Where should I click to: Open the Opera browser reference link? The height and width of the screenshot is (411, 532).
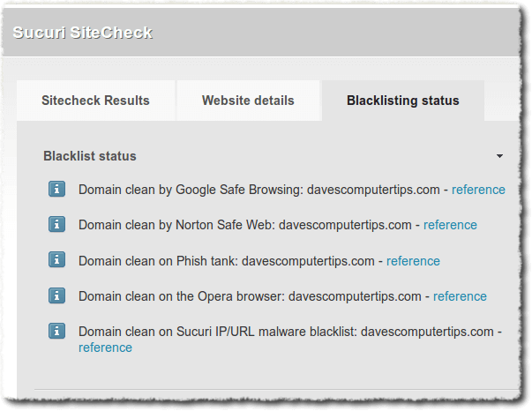pyautogui.click(x=460, y=296)
